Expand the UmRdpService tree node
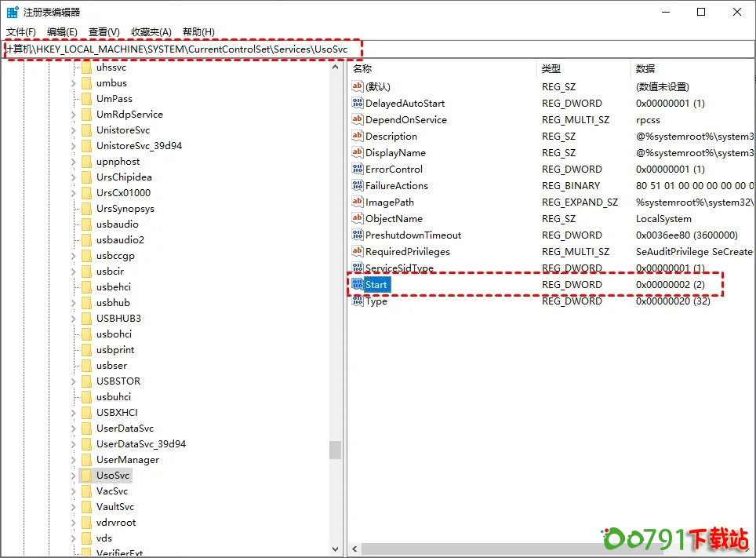 tap(74, 115)
